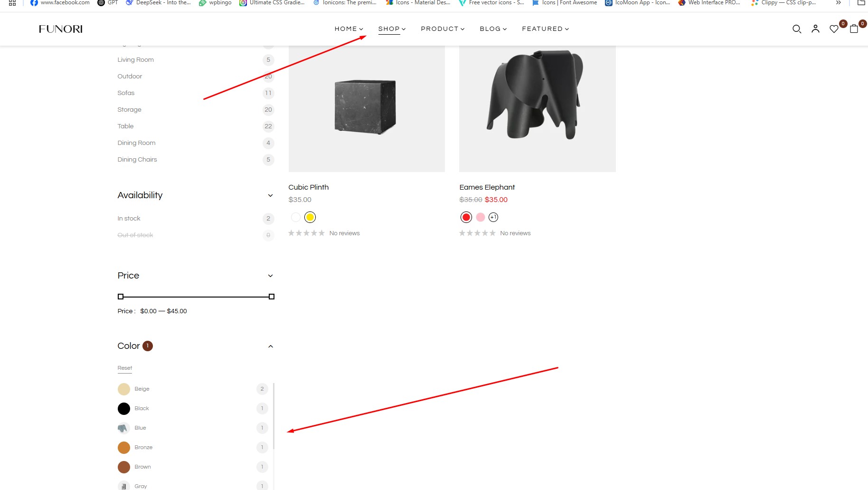
Task: Filter by Black color
Action: 193,408
